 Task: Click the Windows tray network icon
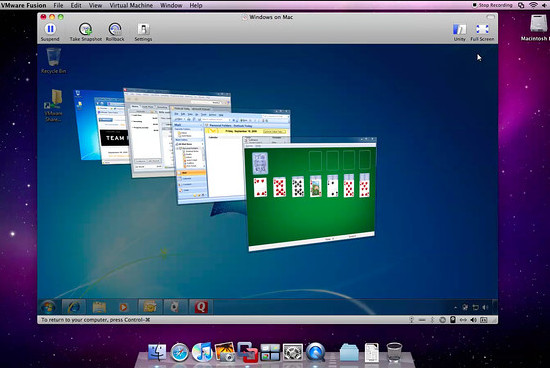475,307
